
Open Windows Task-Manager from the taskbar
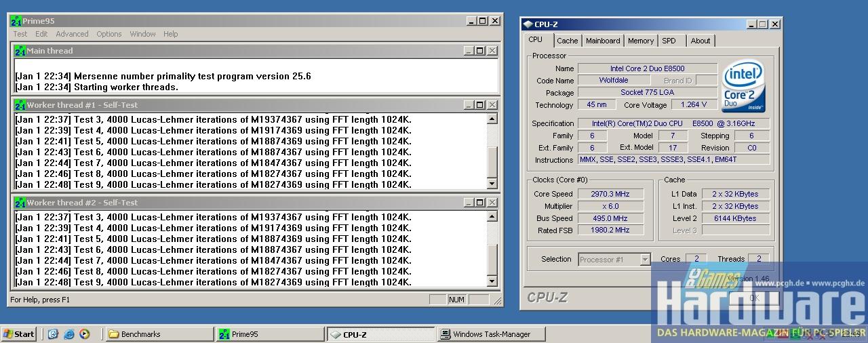492,334
